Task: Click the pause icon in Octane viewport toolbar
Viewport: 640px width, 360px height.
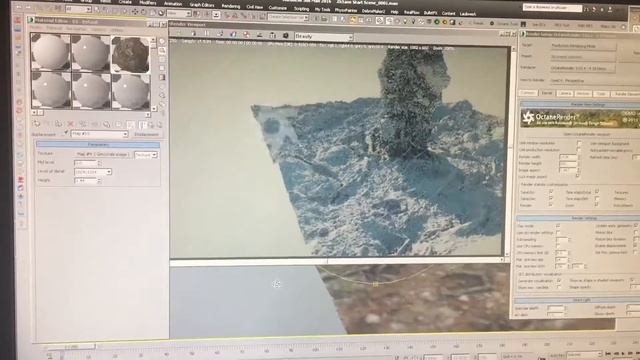Action: coord(207,34)
